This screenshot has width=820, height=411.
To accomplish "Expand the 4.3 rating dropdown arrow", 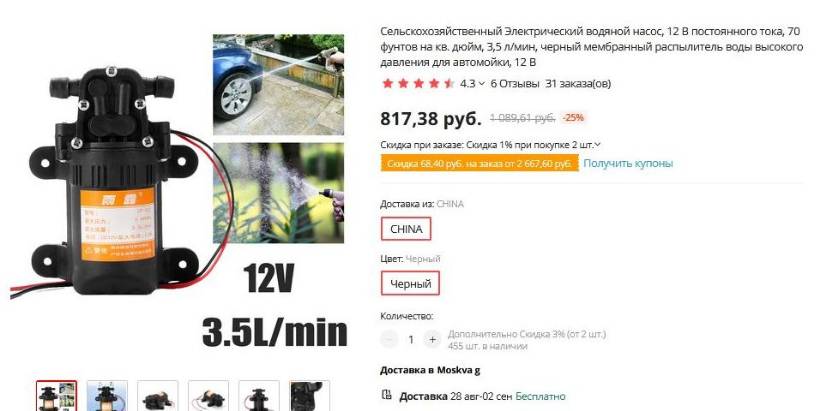I will coord(482,84).
